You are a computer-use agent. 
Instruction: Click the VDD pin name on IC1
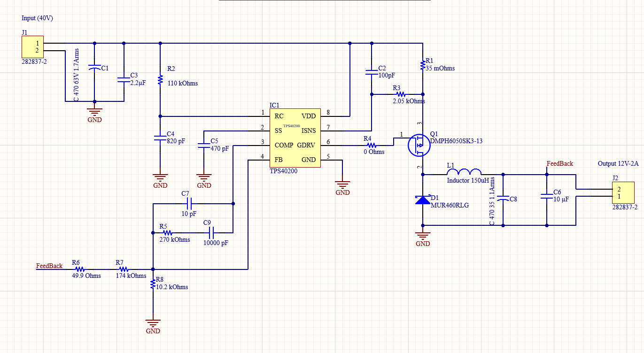tap(309, 116)
